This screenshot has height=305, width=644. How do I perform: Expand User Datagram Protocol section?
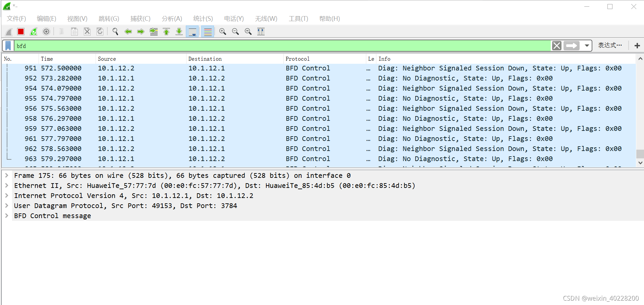click(6, 206)
